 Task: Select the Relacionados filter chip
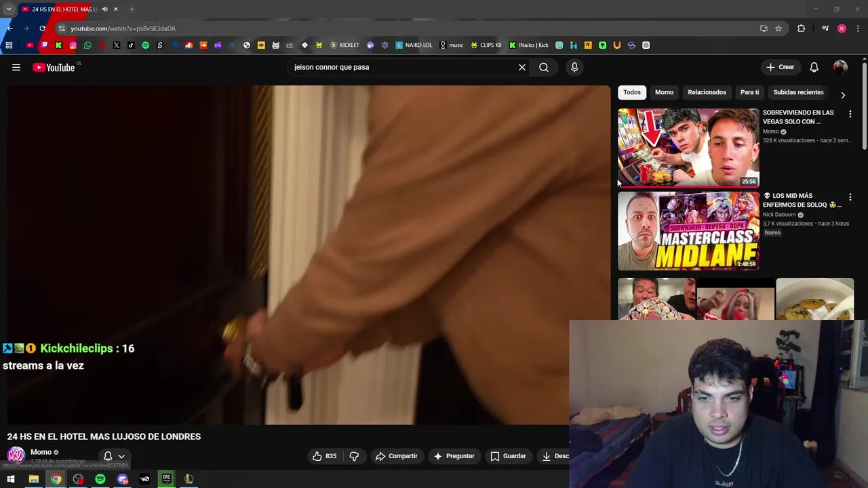[x=707, y=92]
